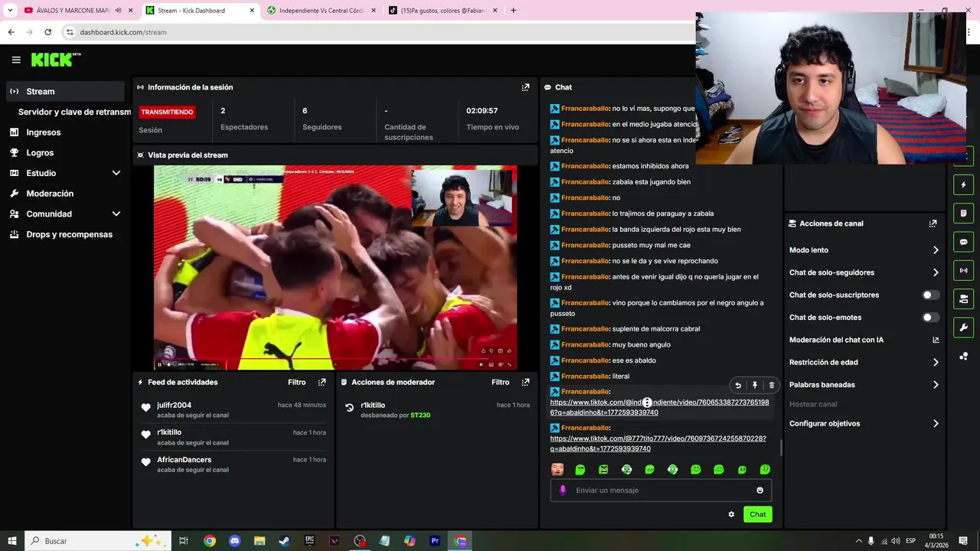Image resolution: width=980 pixels, height=551 pixels.
Task: Open Discord from the taskbar
Action: [235, 541]
